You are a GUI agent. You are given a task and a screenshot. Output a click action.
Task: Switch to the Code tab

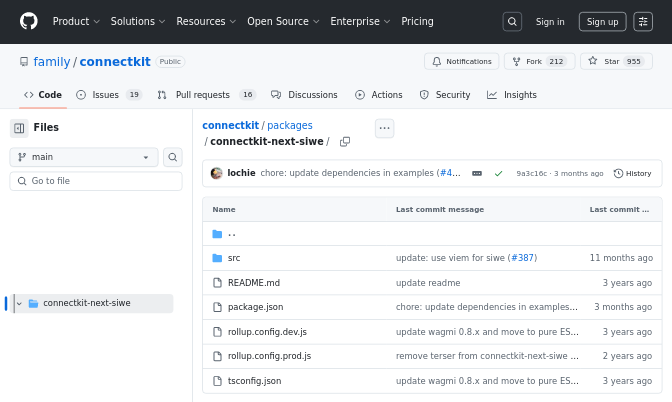click(43, 95)
